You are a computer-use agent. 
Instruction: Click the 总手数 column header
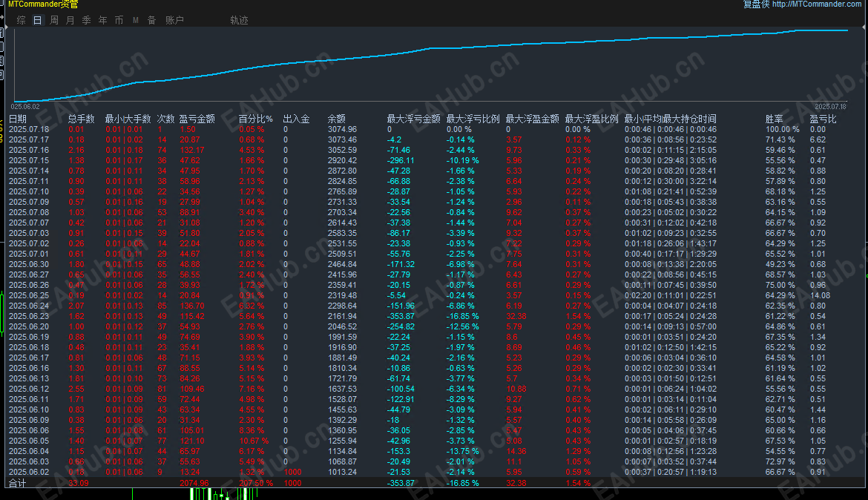[x=82, y=119]
